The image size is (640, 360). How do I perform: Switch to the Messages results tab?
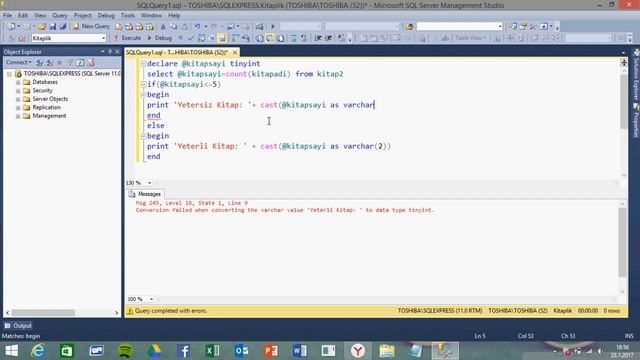[x=145, y=194]
